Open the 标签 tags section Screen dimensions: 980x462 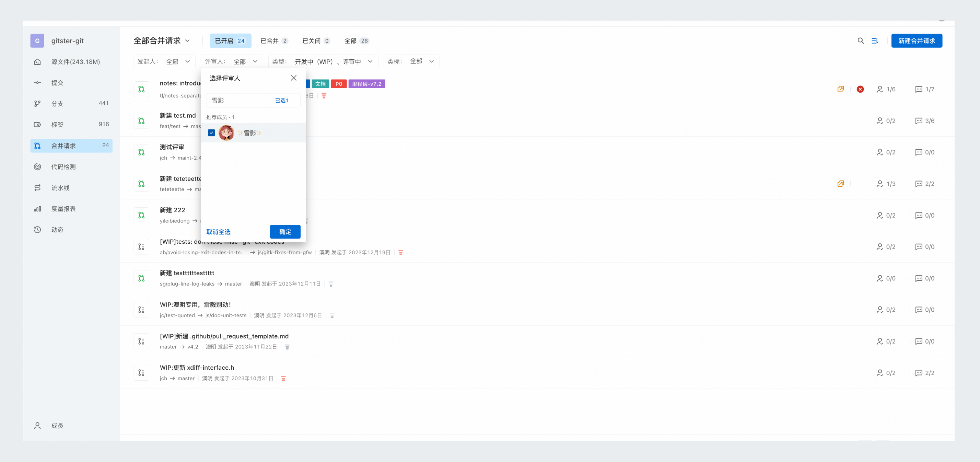click(x=71, y=125)
